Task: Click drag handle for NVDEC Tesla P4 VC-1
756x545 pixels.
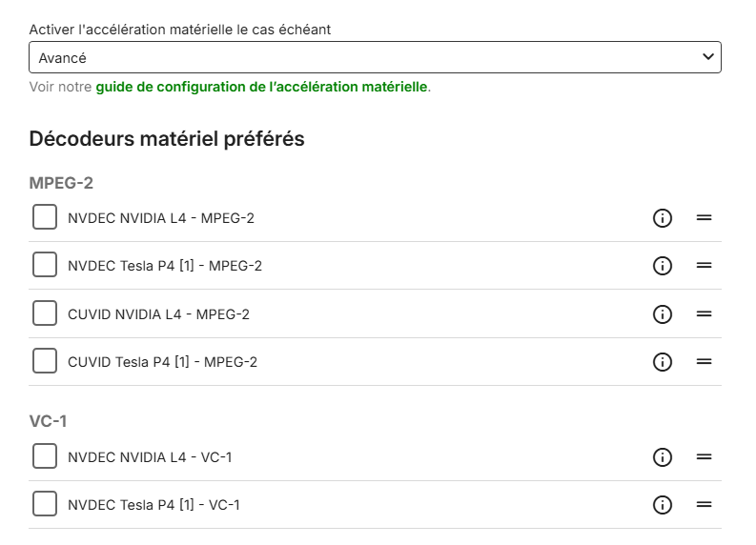Action: coord(705,505)
